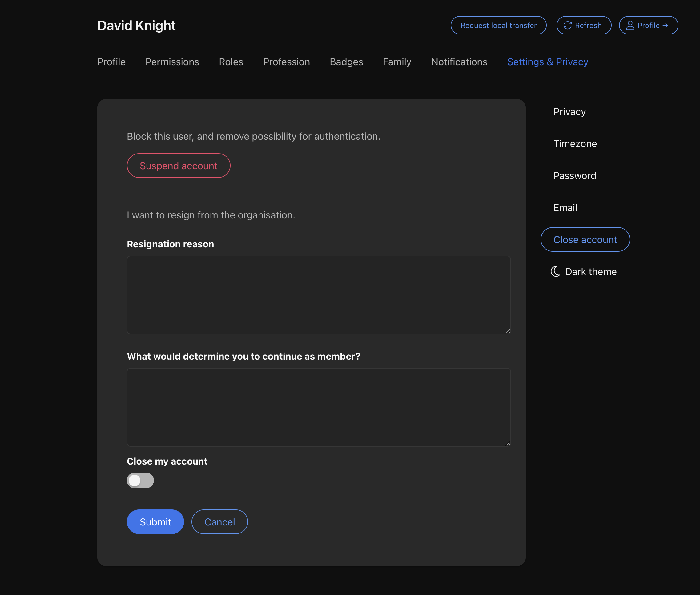The width and height of the screenshot is (700, 595).
Task: Click the Refresh circular arrows icon
Action: point(567,26)
